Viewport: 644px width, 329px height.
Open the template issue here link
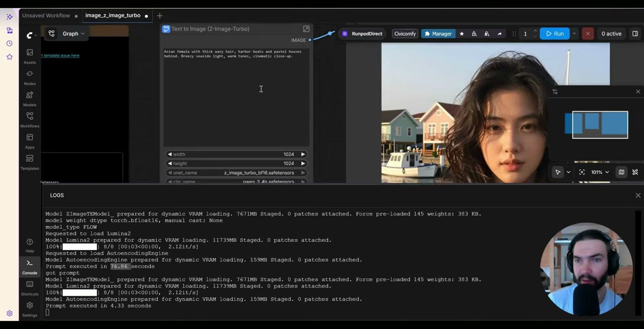[x=60, y=55]
